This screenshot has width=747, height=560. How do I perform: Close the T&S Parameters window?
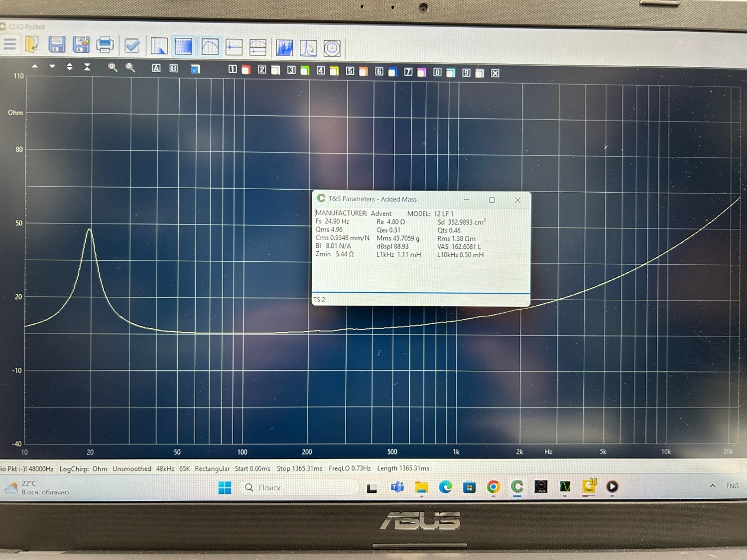[x=517, y=200]
